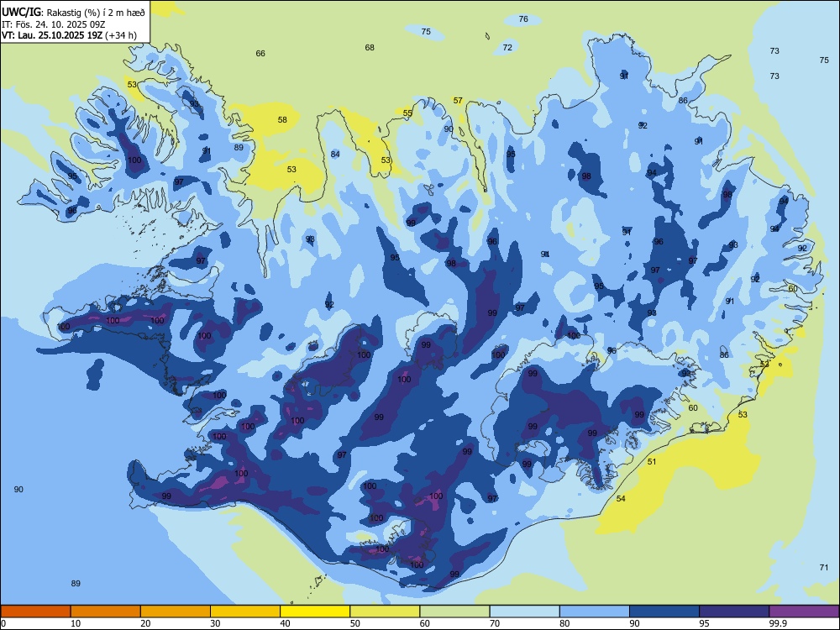This screenshot has width=840, height=630.
Task: Click the legend scale label '70'
Action: coord(495,623)
